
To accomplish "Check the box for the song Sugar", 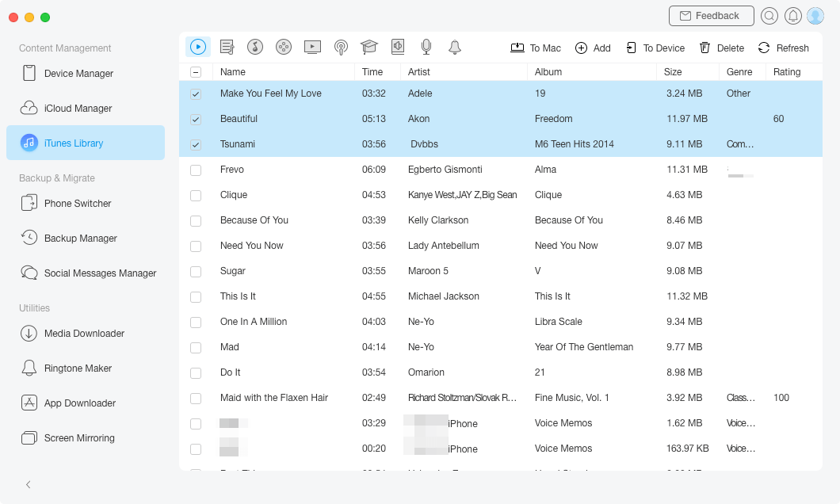I will [x=196, y=271].
